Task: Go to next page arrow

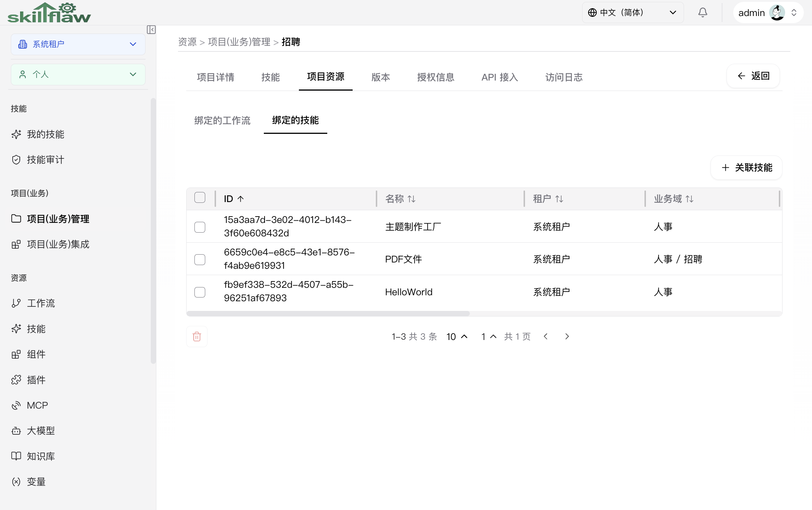Action: (x=567, y=337)
